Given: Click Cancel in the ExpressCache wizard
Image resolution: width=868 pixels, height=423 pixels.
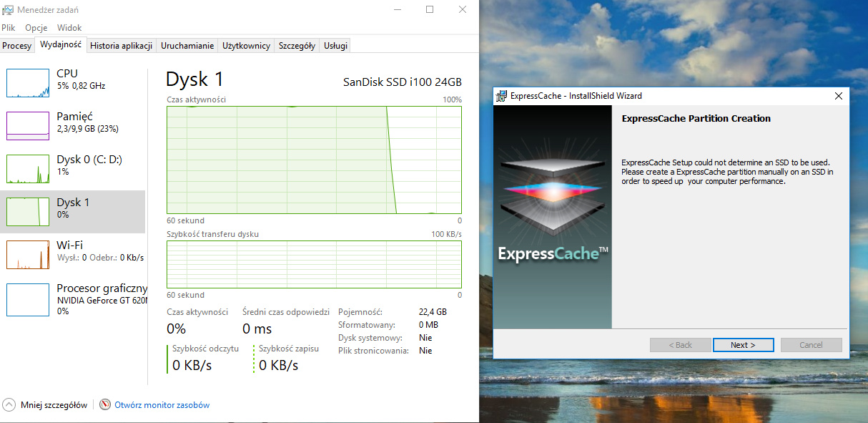Looking at the screenshot, I should pyautogui.click(x=811, y=345).
